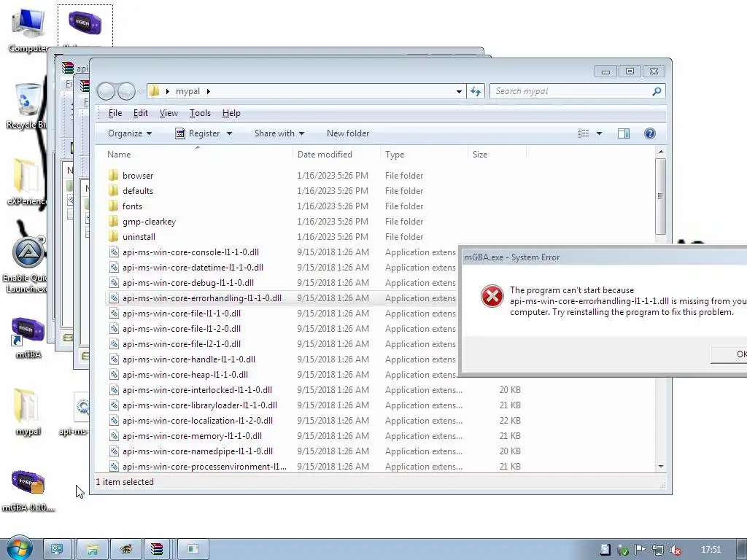Click icon of api-ms-win-core-console-l1-1-0.dll

114,252
